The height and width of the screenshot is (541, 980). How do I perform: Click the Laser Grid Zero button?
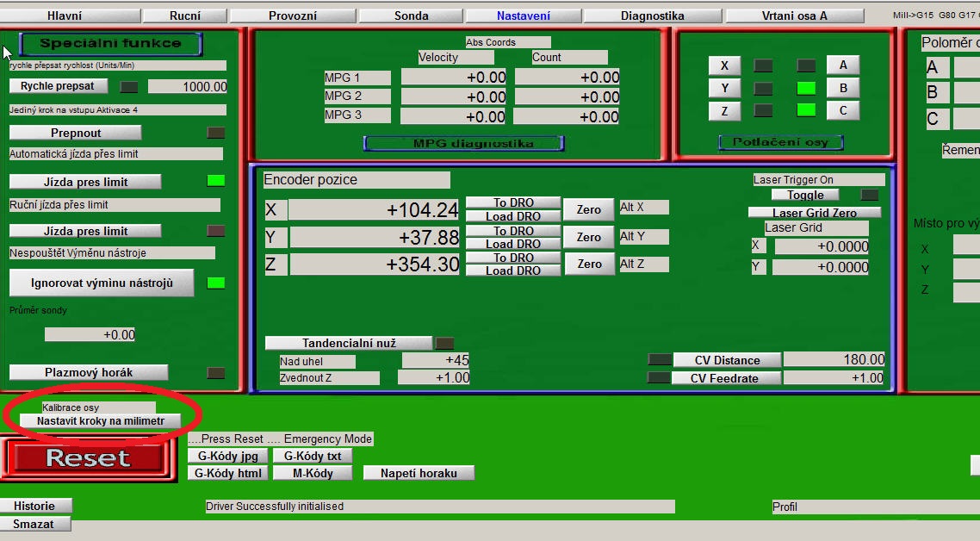click(814, 213)
